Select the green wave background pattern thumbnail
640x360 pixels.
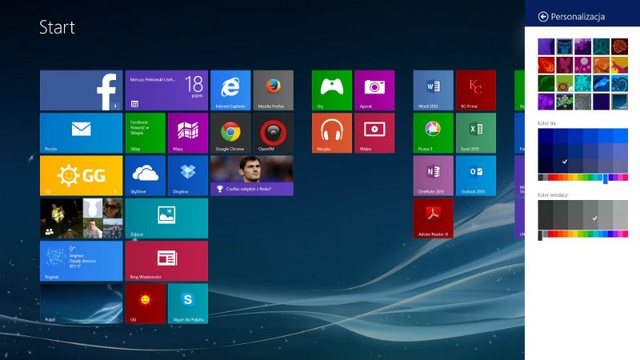[546, 83]
